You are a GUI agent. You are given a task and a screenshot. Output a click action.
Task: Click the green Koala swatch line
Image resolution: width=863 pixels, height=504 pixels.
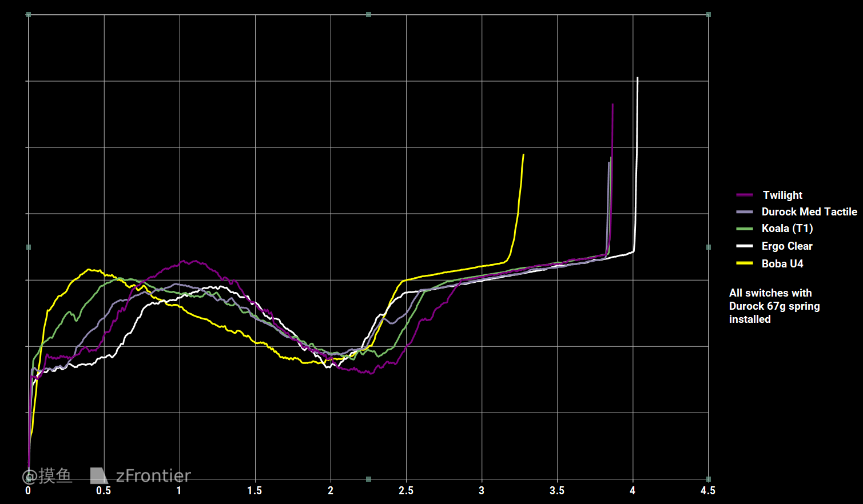[x=745, y=229]
